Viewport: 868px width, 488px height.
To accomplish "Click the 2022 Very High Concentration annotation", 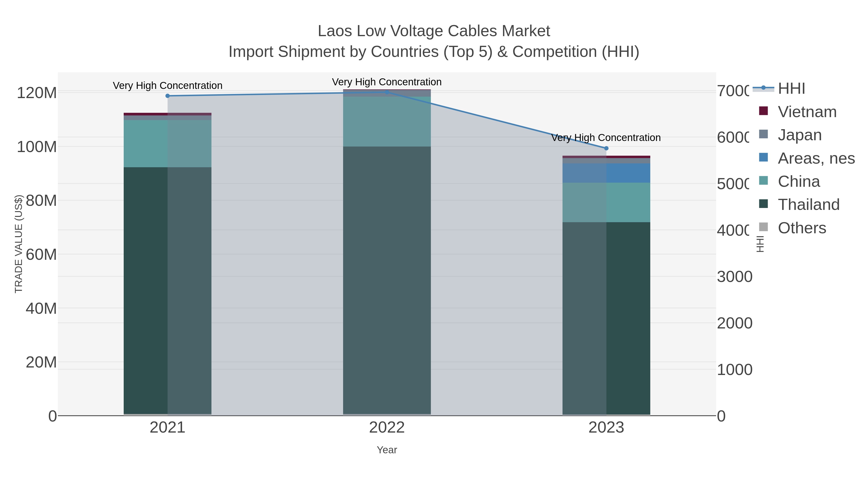I will pos(387,82).
